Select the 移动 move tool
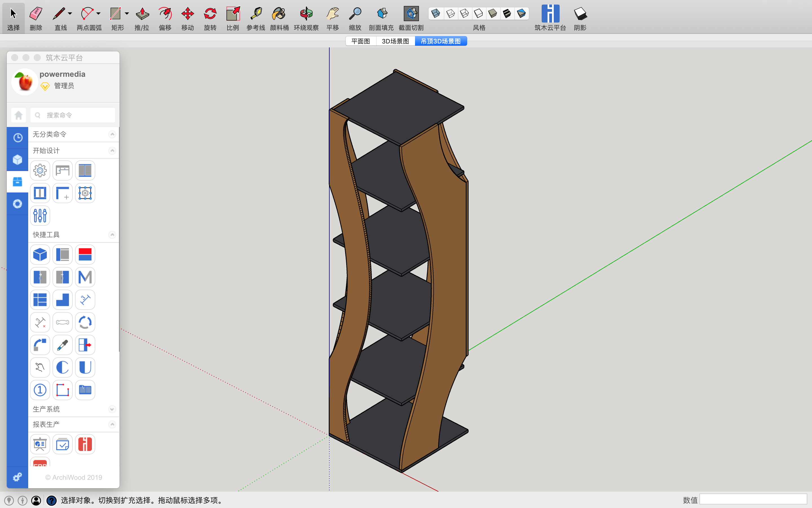This screenshot has height=508, width=812. coord(187,18)
